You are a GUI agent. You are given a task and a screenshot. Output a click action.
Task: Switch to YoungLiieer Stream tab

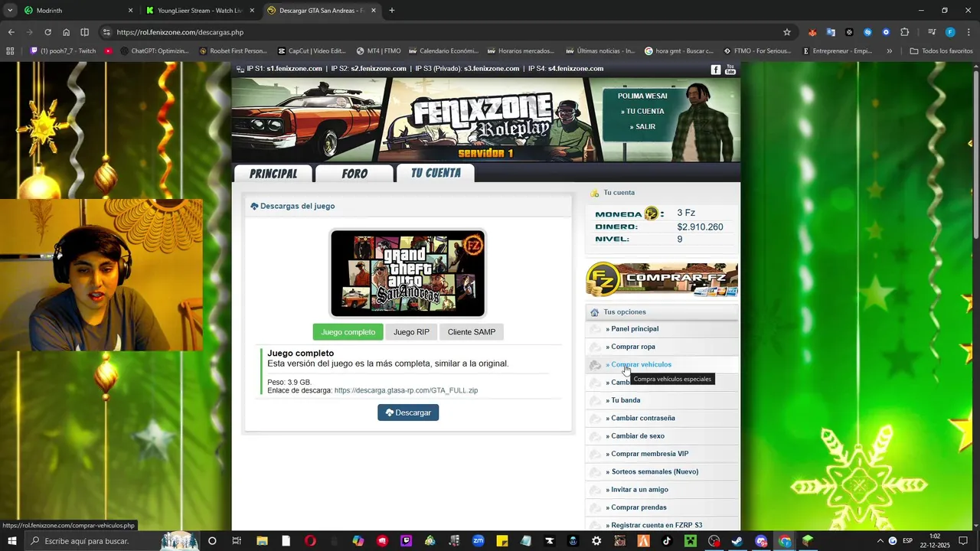click(x=200, y=11)
